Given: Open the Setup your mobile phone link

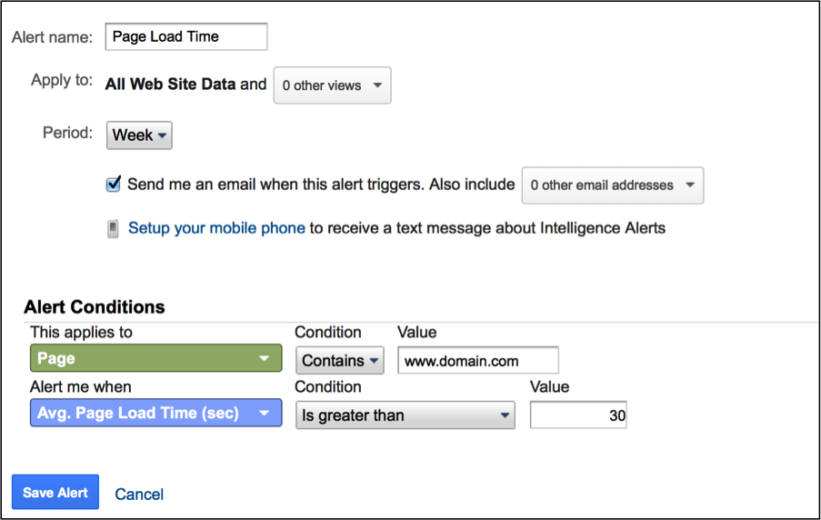Looking at the screenshot, I should (217, 228).
